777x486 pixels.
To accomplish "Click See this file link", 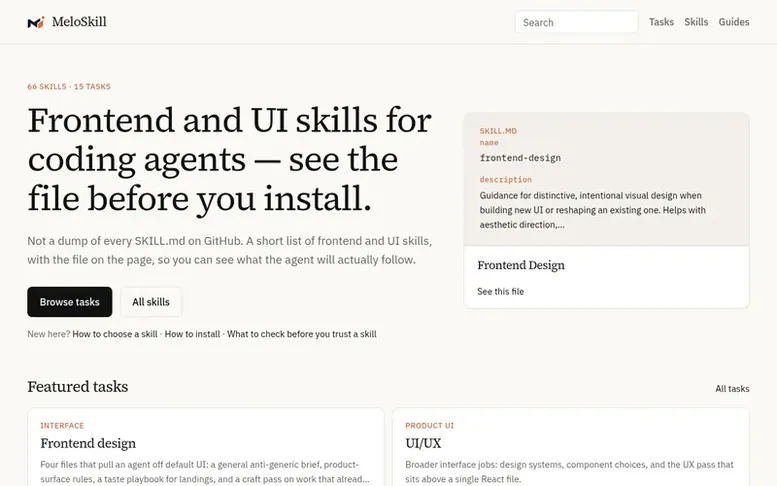I will coord(500,291).
